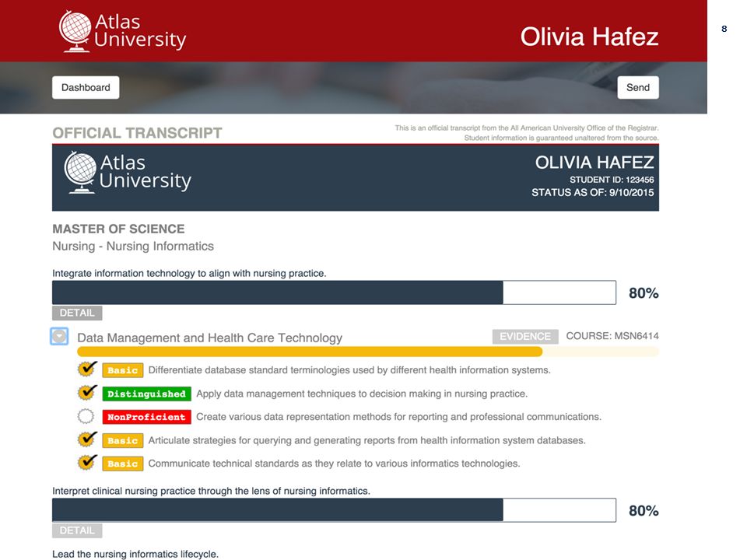Click the Integrate information technology 80% progress bar
Viewport: 747px width, 560px height.
coord(334,292)
